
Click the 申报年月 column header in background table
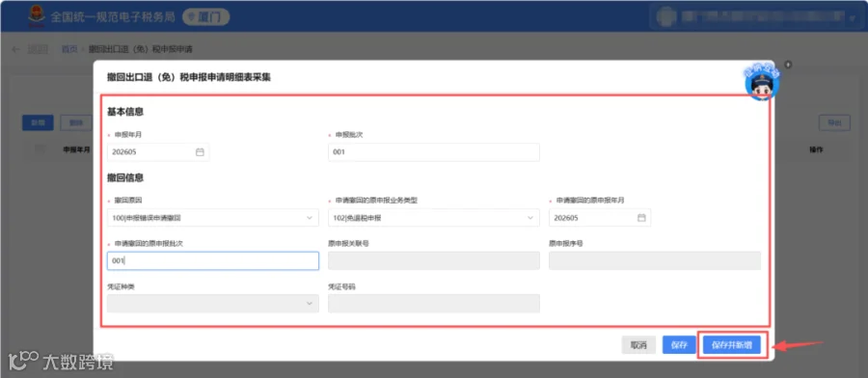coord(77,149)
